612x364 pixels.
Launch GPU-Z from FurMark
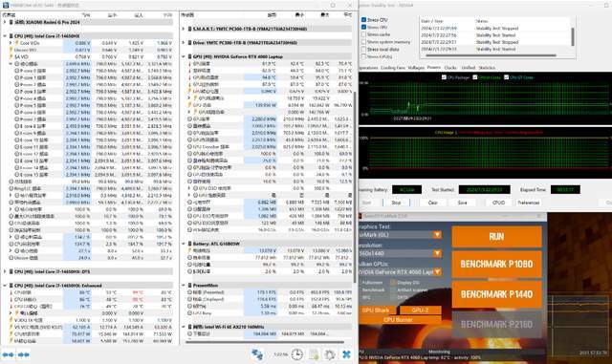click(420, 310)
